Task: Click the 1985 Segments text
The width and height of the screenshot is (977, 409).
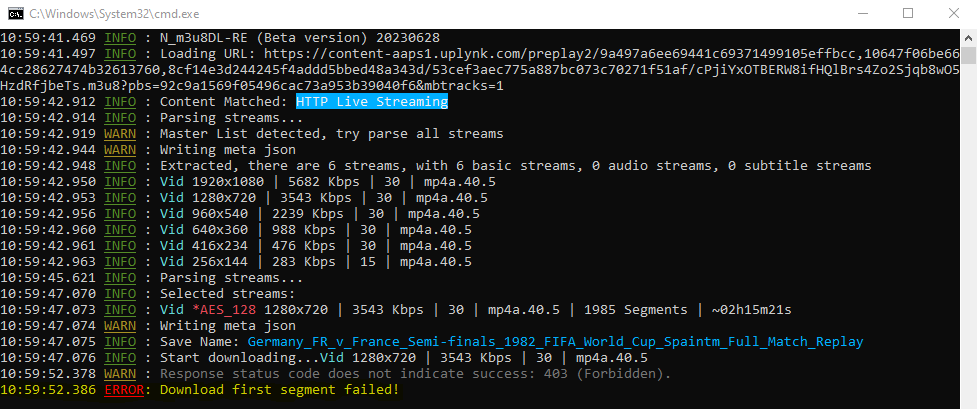Action: (635, 309)
